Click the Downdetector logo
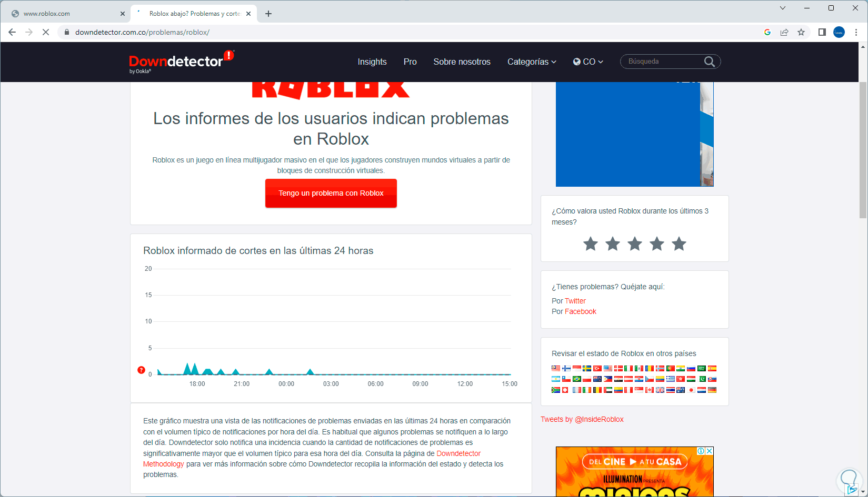Screen dimensions: 868x497 tap(182, 62)
